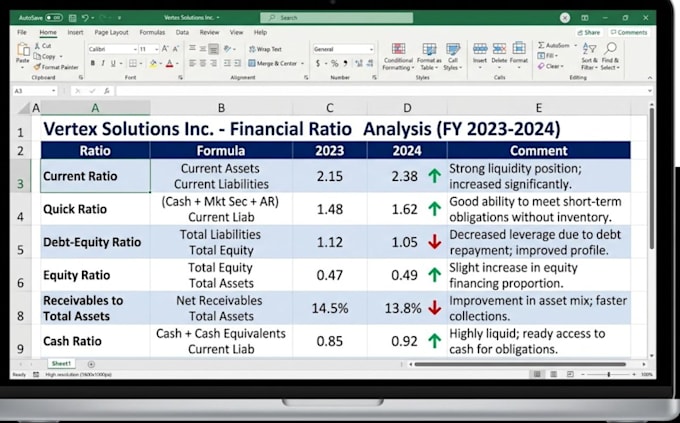Open the General number format dropdown
This screenshot has width=680, height=423.
click(371, 49)
